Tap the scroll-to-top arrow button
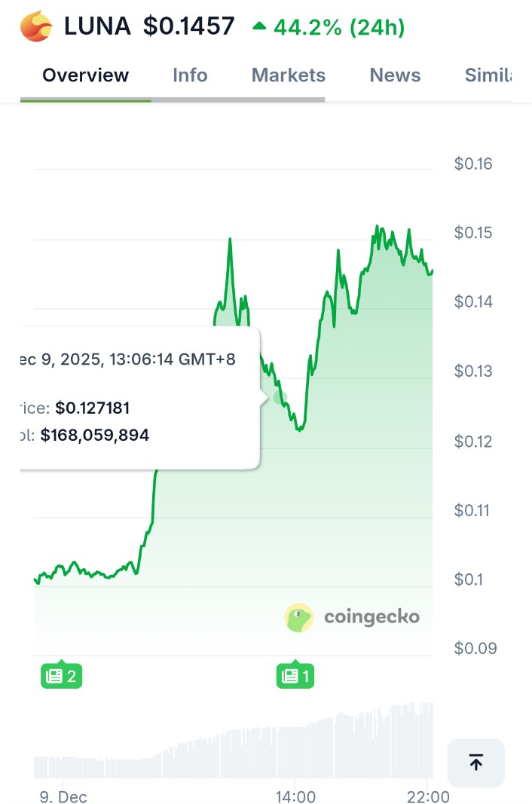The height and width of the screenshot is (804, 532). pos(475,763)
